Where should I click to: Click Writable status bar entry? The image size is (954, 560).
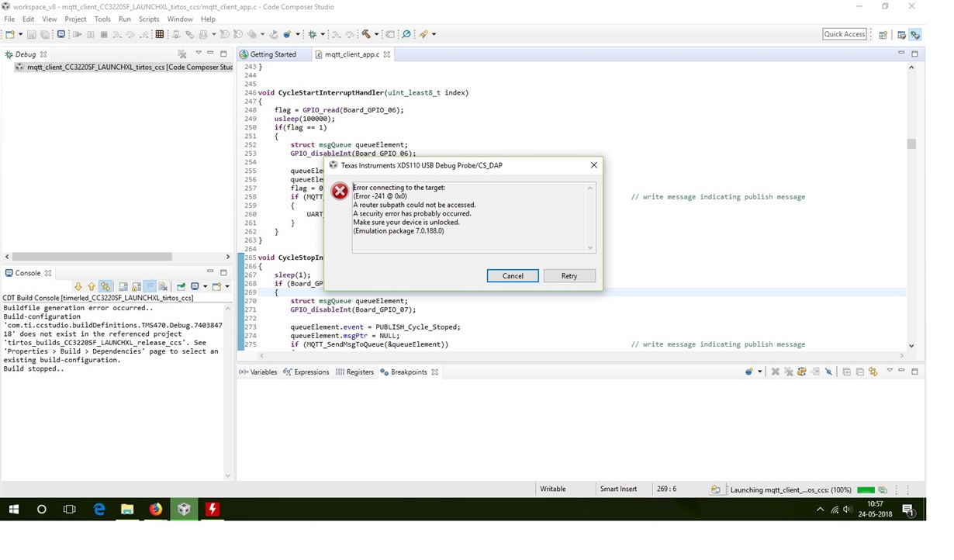point(553,489)
